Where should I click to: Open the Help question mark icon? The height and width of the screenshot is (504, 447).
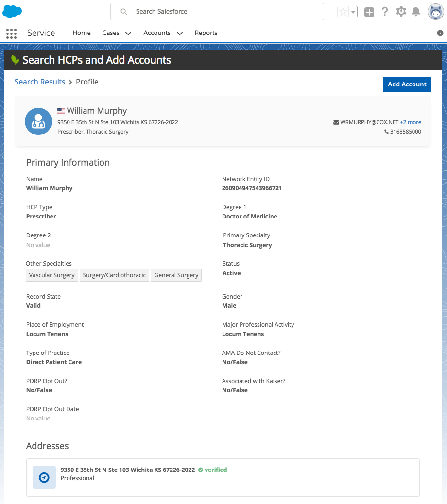click(x=385, y=12)
